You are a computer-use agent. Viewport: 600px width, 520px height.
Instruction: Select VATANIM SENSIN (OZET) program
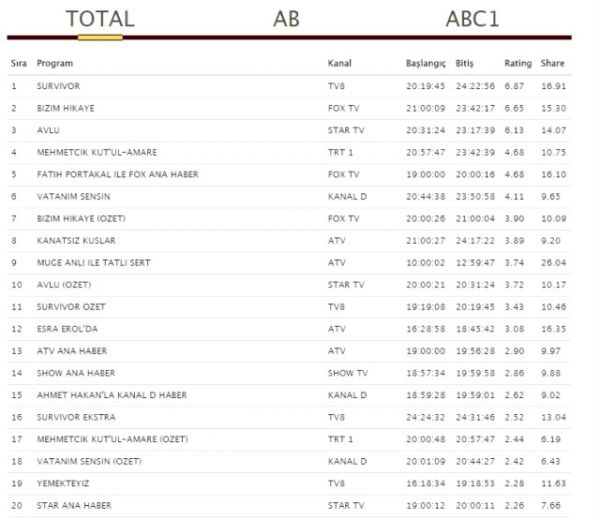point(89,461)
